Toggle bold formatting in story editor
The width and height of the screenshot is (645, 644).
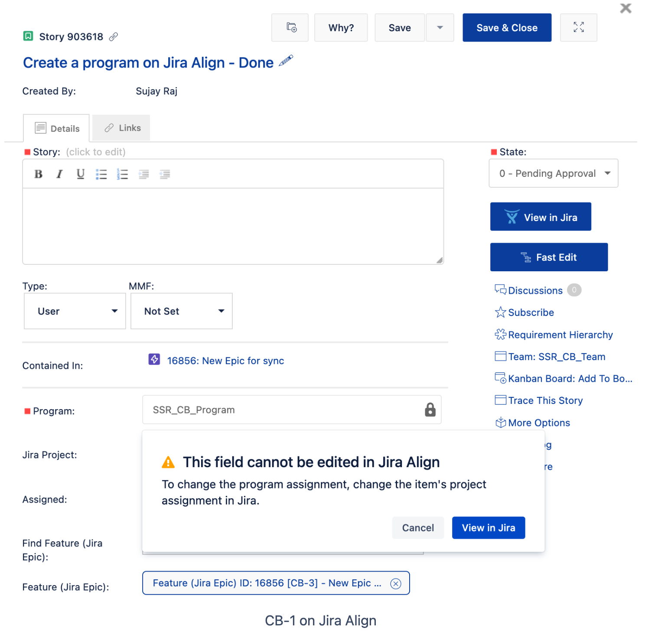[39, 174]
